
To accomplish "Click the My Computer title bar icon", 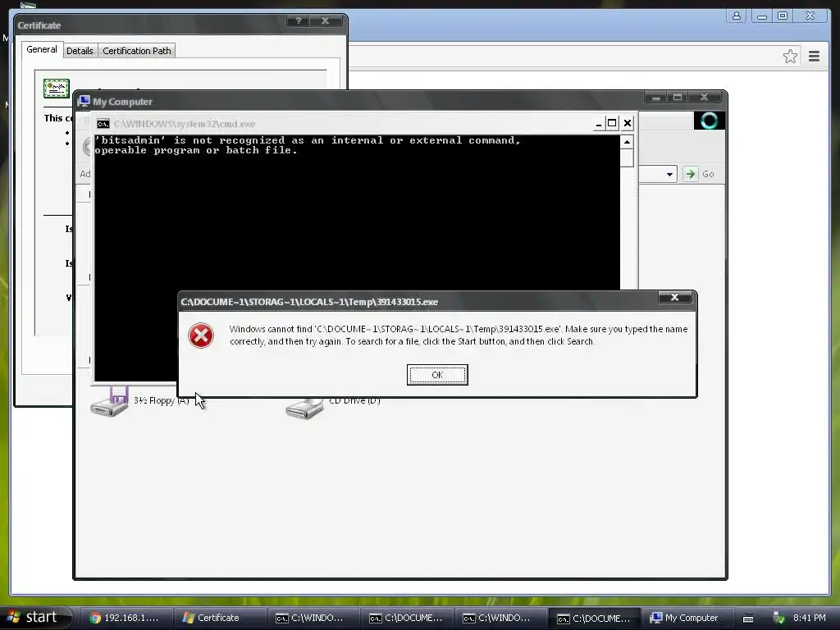I will tap(84, 101).
